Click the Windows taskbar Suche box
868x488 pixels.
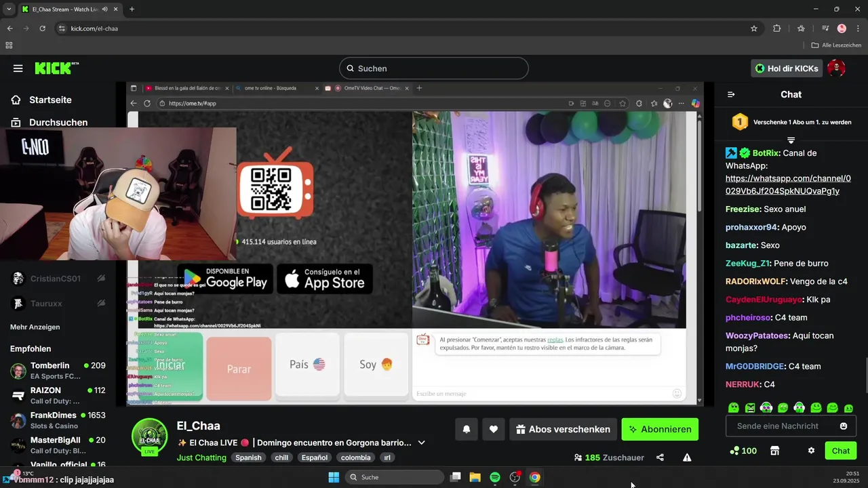pyautogui.click(x=395, y=477)
